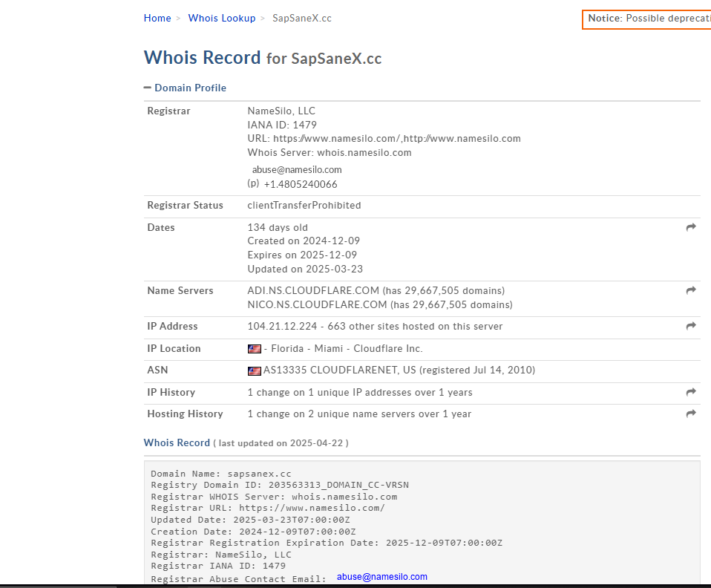
Task: Go to Whois Lookup breadcrumb
Action: tap(222, 18)
